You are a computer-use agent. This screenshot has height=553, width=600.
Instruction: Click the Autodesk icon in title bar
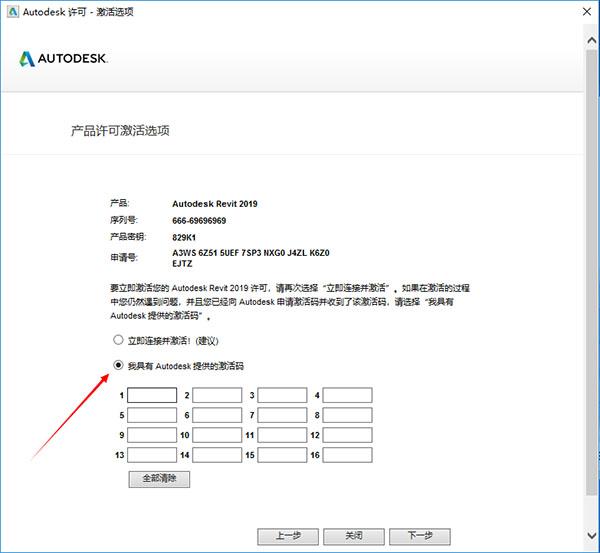[x=13, y=11]
